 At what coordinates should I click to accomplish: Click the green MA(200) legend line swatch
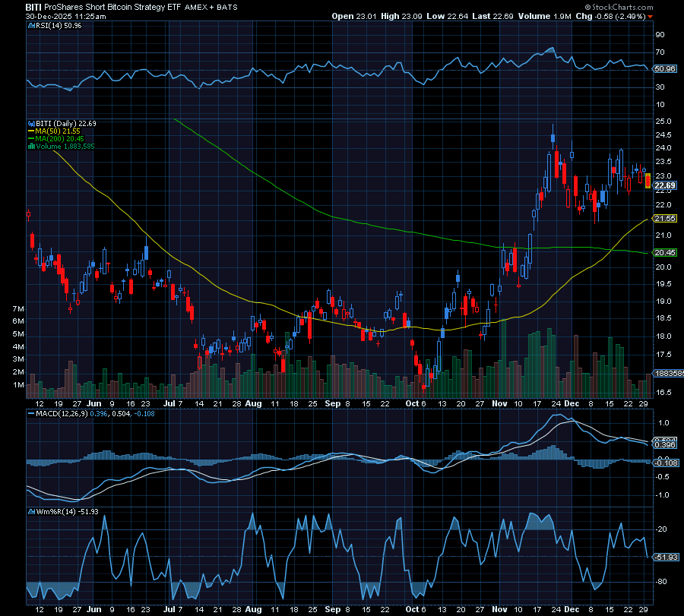pos(31,138)
